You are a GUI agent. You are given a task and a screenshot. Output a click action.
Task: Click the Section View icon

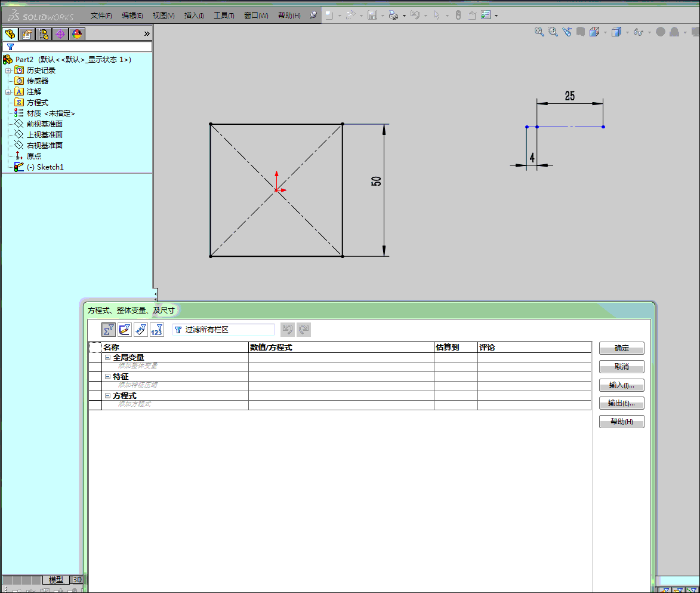pyautogui.click(x=581, y=32)
